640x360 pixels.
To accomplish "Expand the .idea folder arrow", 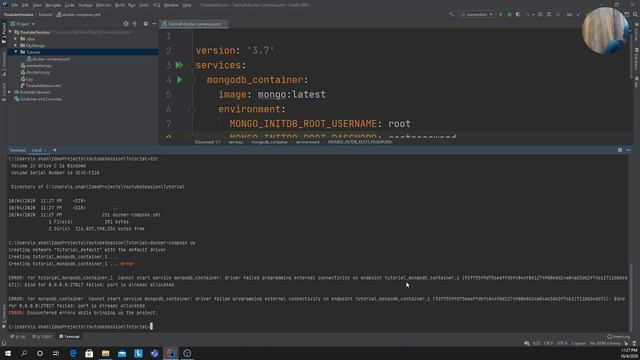I will [x=16, y=39].
